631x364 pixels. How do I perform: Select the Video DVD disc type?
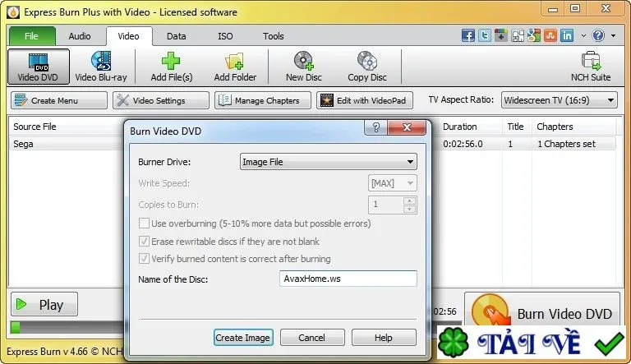pos(39,67)
